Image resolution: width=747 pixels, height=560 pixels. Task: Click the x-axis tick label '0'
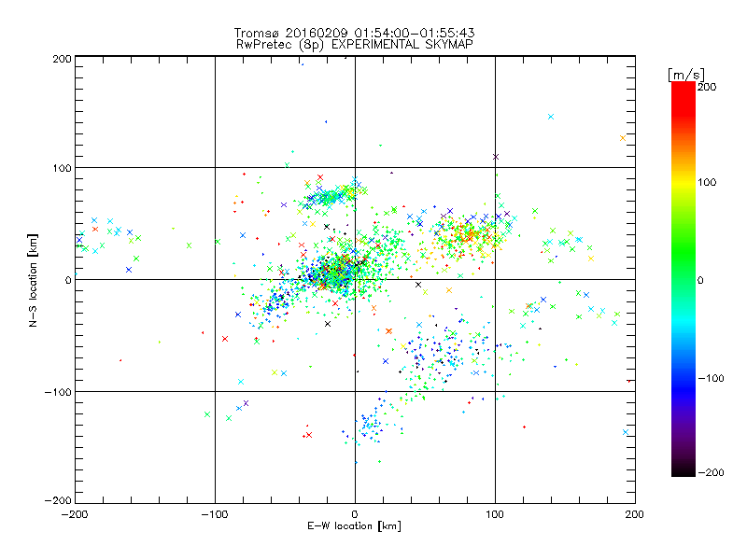coord(355,515)
